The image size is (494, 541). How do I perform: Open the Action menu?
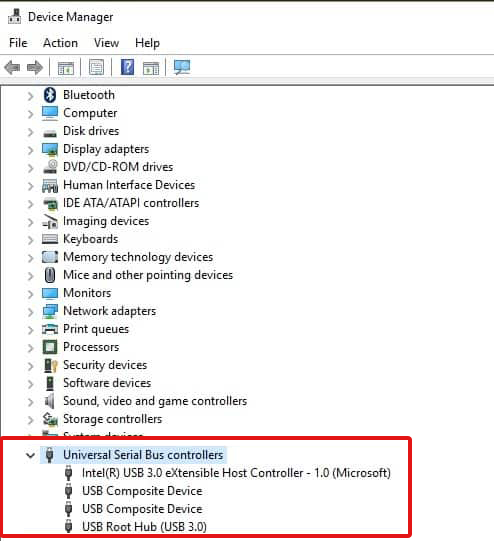[x=60, y=43]
